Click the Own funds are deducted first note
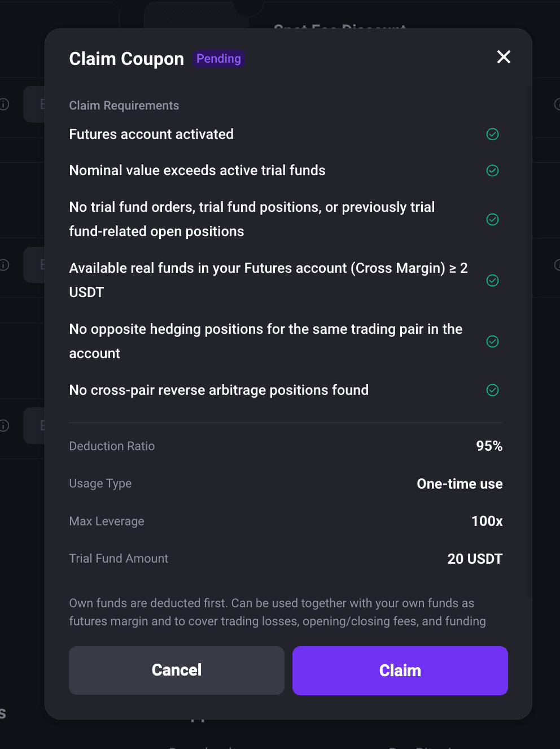Image resolution: width=560 pixels, height=749 pixels. 277,612
